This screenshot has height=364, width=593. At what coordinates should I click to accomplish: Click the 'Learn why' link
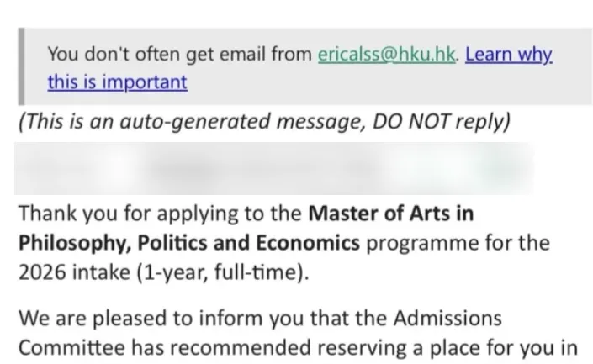click(509, 55)
